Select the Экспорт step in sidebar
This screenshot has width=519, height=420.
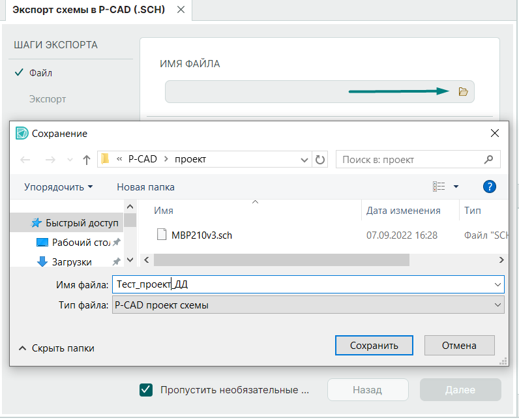48,99
